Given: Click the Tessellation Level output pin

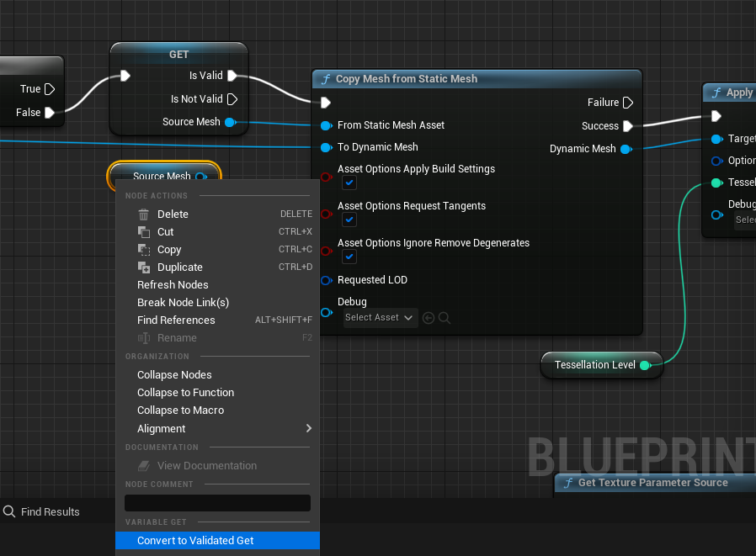Looking at the screenshot, I should coord(645,366).
